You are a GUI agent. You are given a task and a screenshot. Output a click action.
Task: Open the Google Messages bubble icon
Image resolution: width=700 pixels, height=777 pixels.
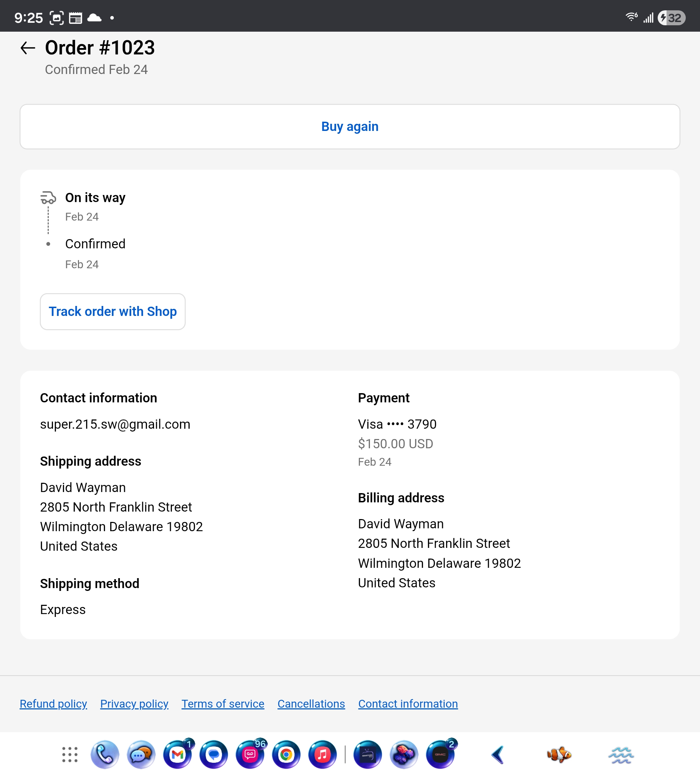pos(213,755)
